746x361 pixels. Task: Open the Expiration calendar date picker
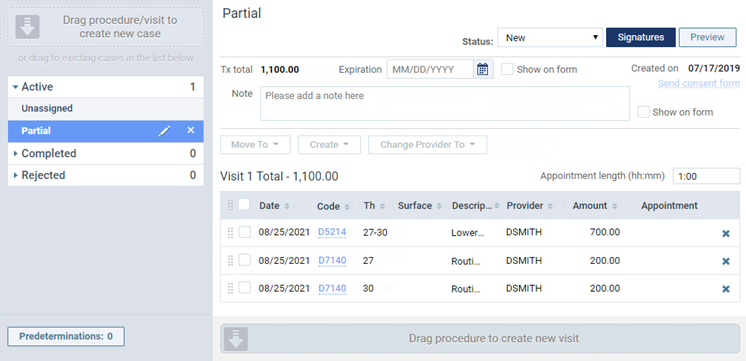pos(483,69)
